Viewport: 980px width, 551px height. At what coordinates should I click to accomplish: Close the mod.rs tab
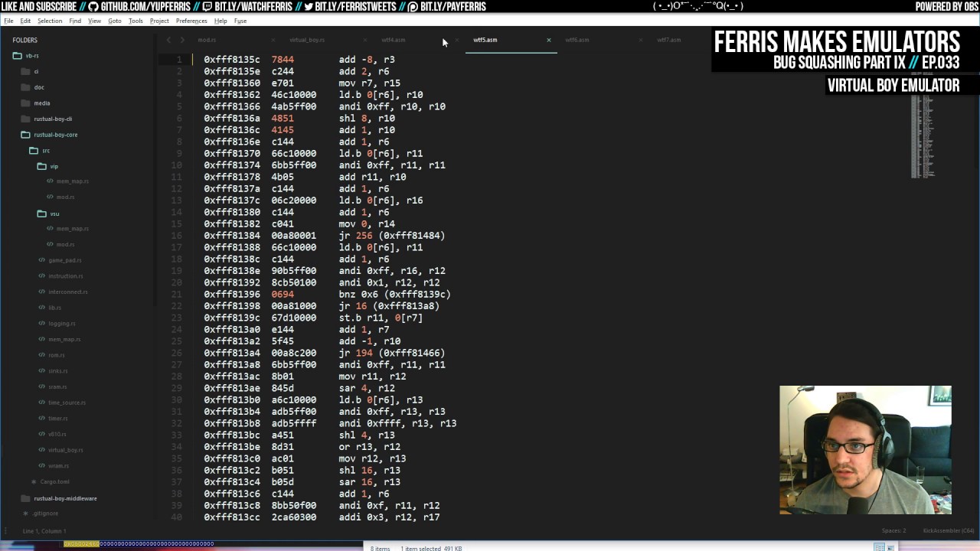273,40
